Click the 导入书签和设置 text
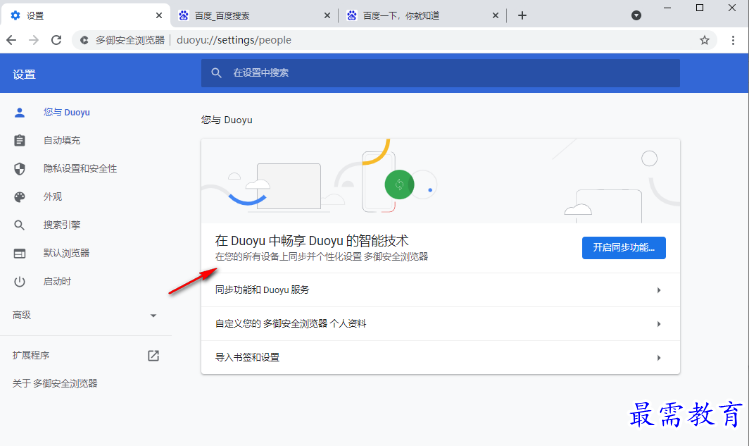Screen dimensions: 751x446 (x=247, y=358)
